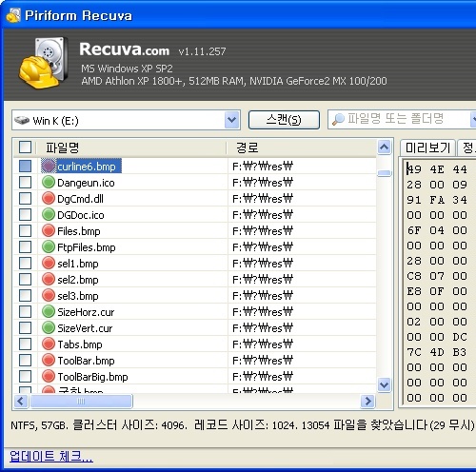The image size is (476, 472).
Task: Sort by the 파일명 column header
Action: 131,147
